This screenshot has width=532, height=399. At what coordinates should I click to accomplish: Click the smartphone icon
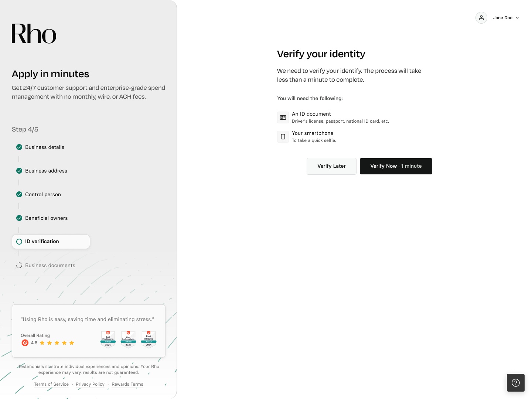pyautogui.click(x=283, y=137)
